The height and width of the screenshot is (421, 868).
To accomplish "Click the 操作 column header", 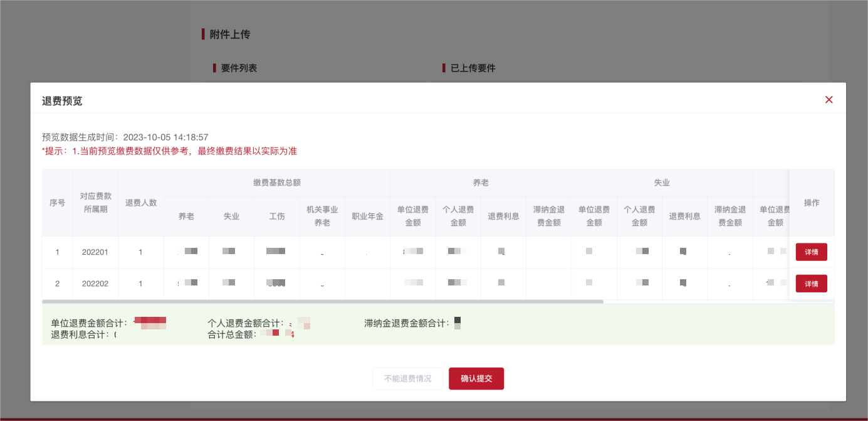I will (x=812, y=203).
